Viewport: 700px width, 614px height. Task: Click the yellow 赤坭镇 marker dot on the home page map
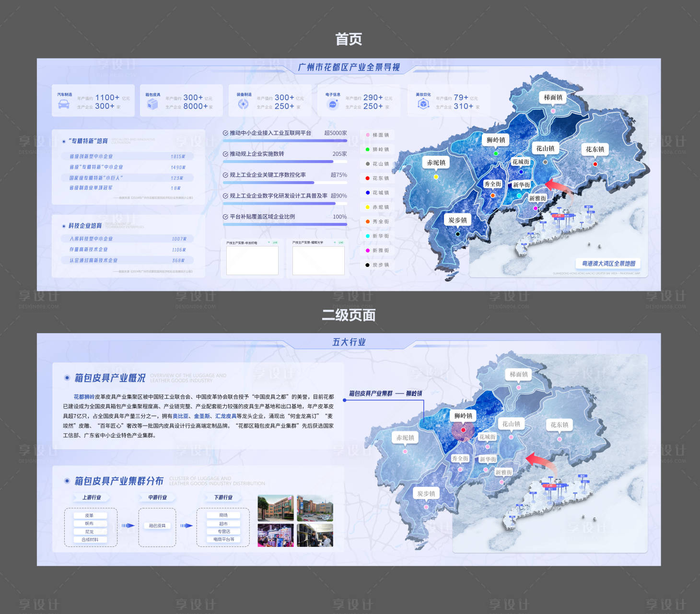pyautogui.click(x=436, y=177)
